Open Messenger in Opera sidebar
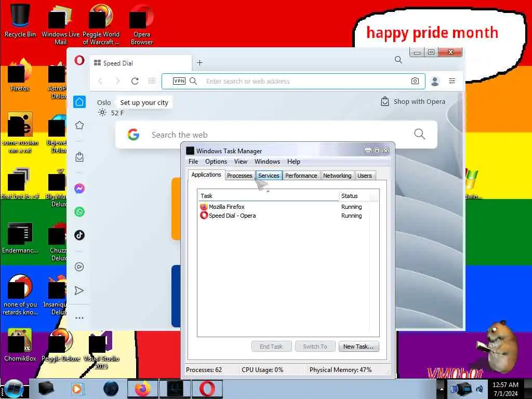 tap(79, 188)
